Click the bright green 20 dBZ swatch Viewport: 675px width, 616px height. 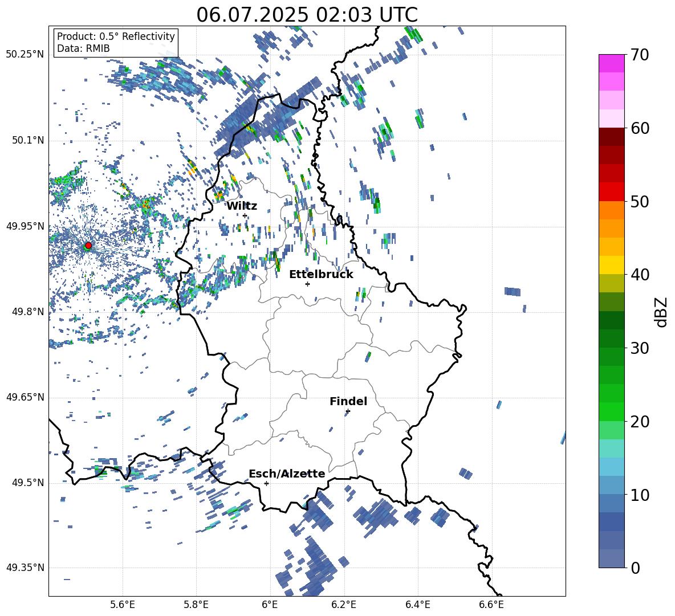click(x=611, y=411)
